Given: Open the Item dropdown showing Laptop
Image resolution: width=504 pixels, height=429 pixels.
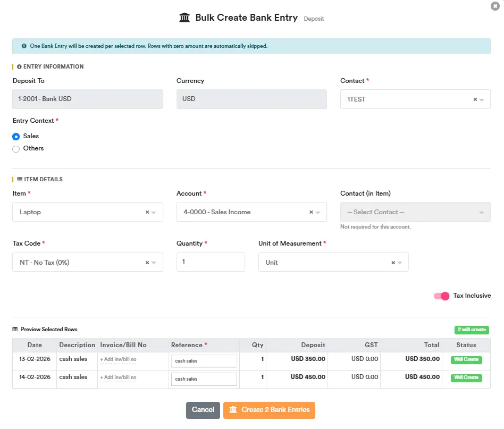Looking at the screenshot, I should point(80,212).
